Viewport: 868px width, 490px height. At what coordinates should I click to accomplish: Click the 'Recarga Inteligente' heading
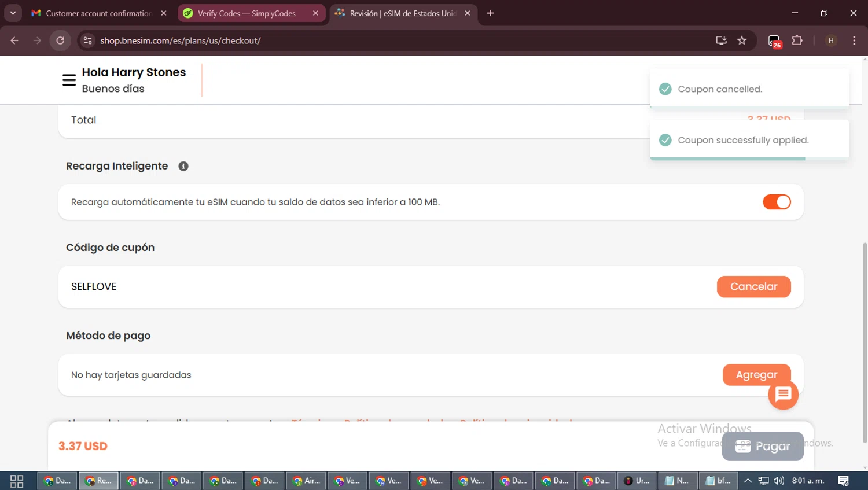(x=117, y=166)
